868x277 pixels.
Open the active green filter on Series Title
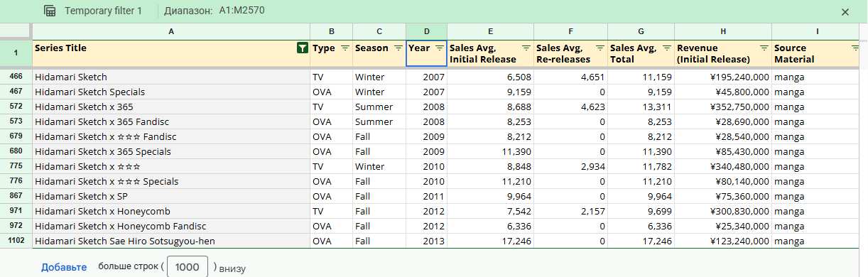(302, 48)
